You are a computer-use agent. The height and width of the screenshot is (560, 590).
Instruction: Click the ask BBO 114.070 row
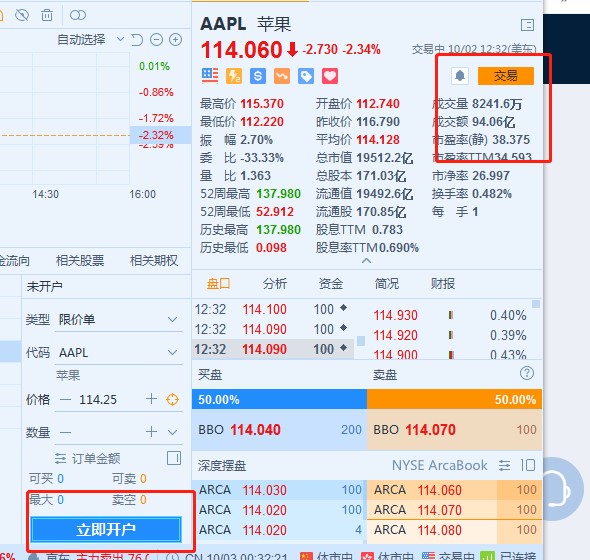tap(455, 430)
